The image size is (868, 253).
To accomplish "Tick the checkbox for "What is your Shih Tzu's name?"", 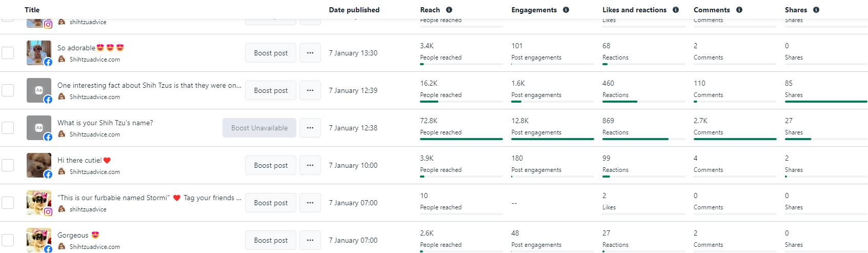I will 8,128.
